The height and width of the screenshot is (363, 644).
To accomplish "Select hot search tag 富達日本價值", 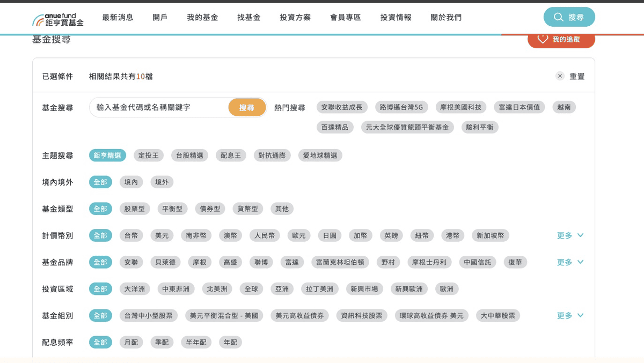I will 519,107.
